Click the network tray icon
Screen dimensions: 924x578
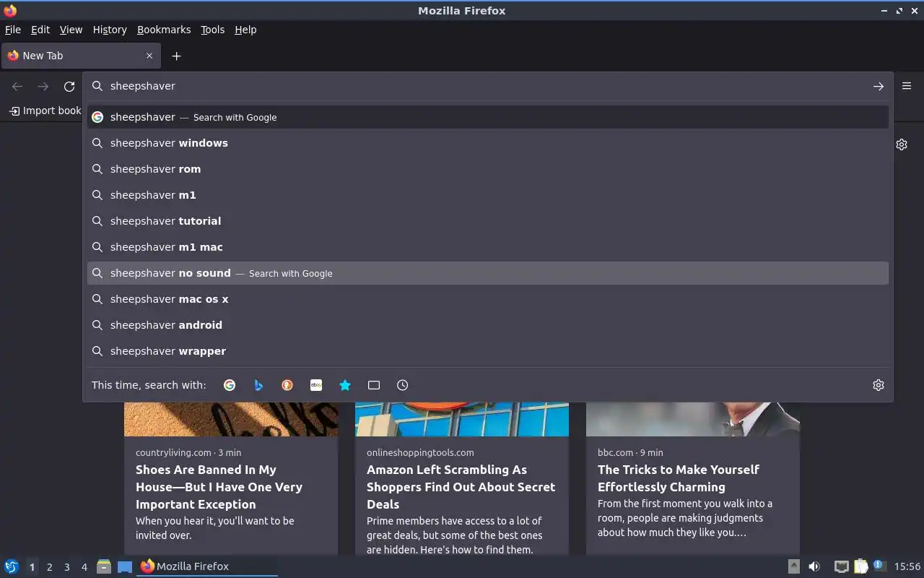pos(841,566)
